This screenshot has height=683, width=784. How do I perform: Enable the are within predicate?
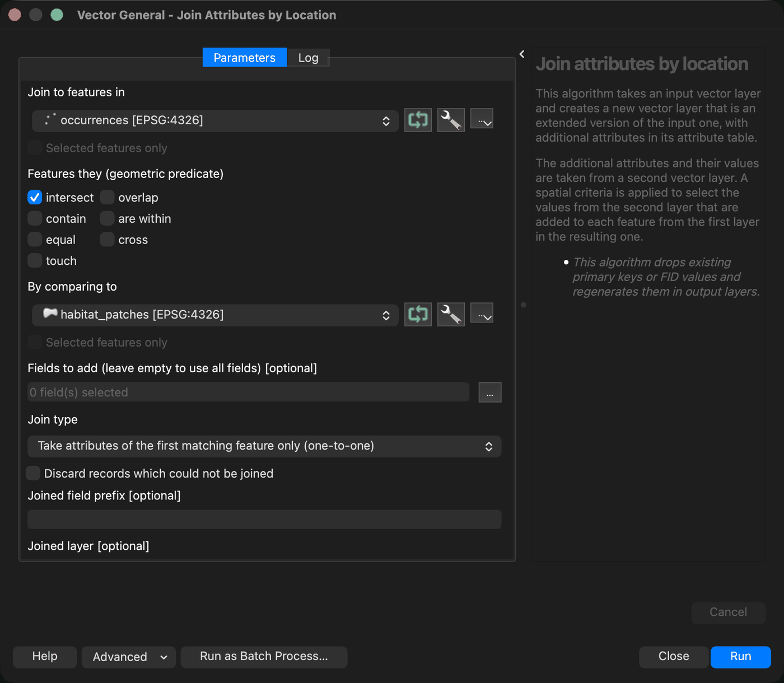pyautogui.click(x=107, y=219)
